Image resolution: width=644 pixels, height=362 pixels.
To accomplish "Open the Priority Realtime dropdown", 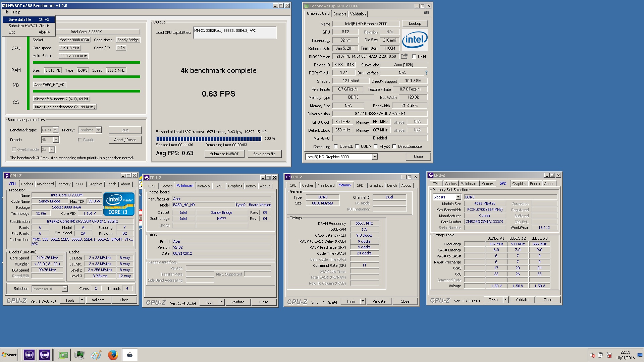I will [90, 130].
